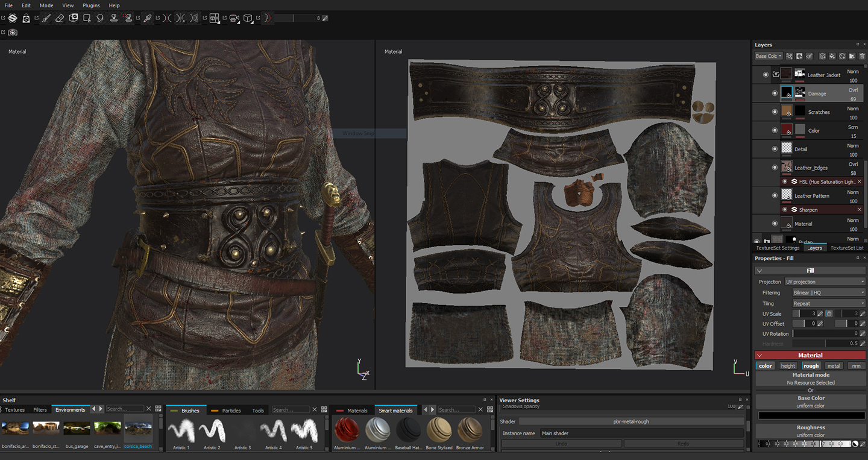Click the Substance logo toolbar icon
This screenshot has height=460, width=868.
[x=12, y=18]
